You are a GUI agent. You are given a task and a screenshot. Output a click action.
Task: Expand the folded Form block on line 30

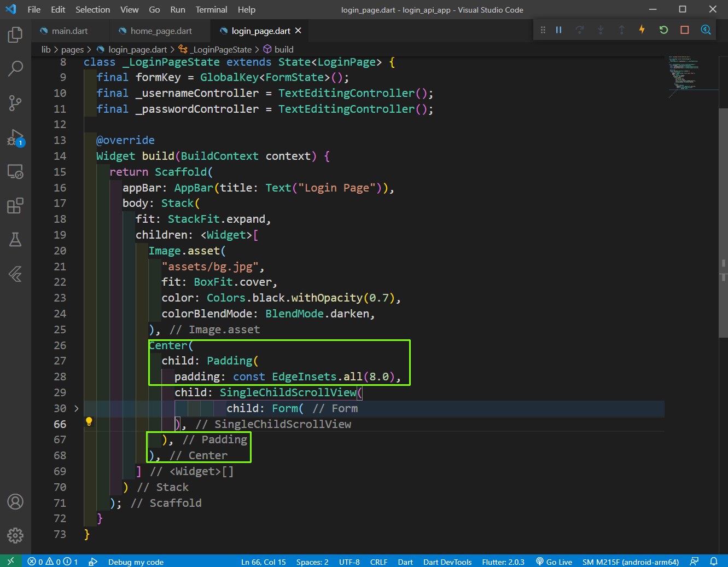tap(77, 408)
